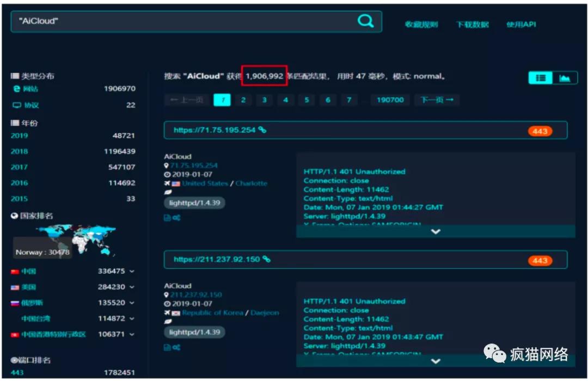This screenshot has width=588, height=381.
Task: Filter by 协议 type
Action: pyautogui.click(x=32, y=106)
